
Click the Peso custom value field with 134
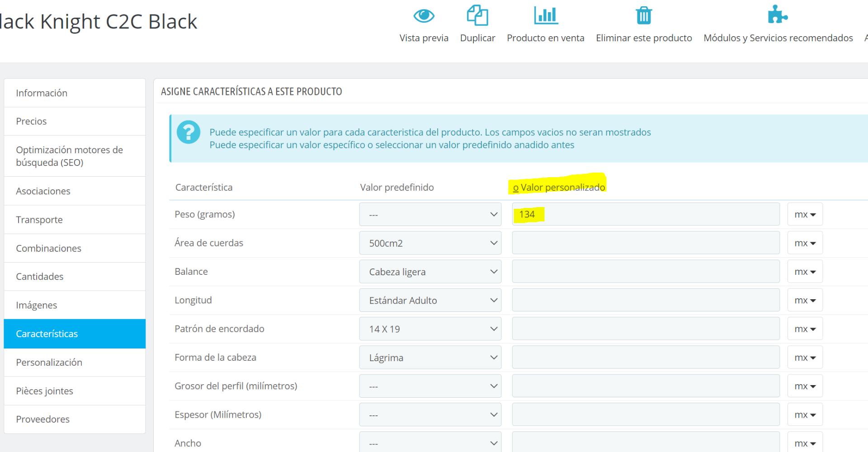(x=646, y=214)
